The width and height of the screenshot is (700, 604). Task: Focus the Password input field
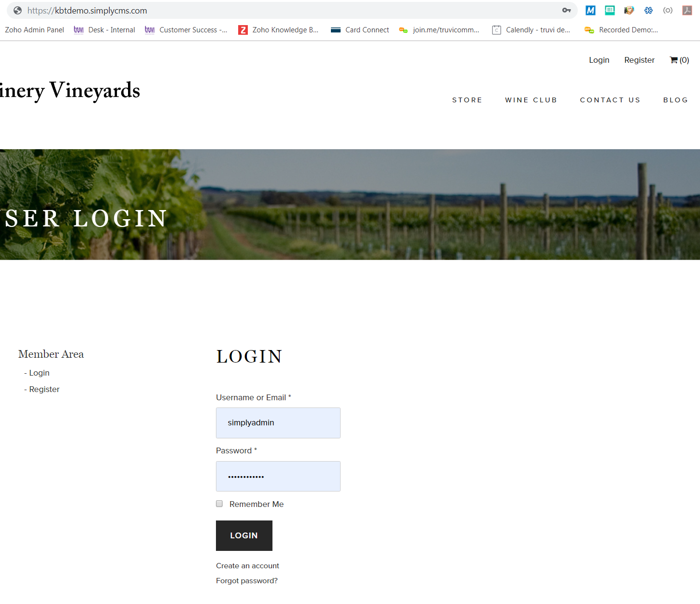coord(278,476)
